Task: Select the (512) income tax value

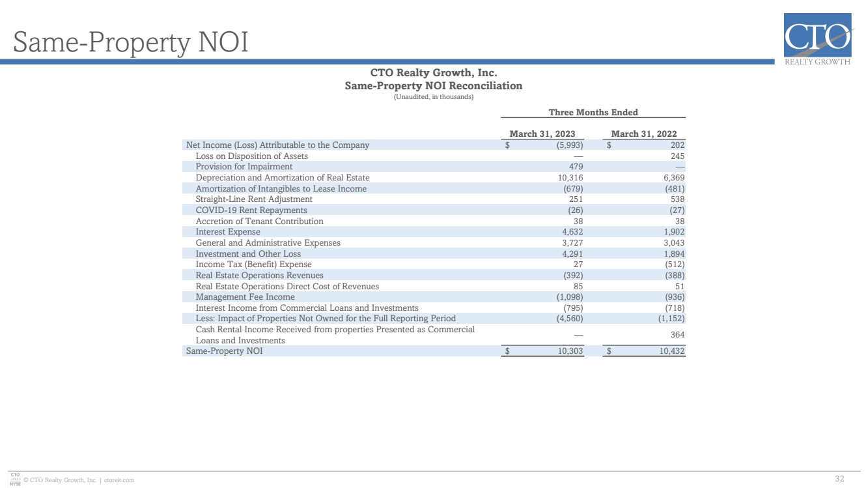Action: [675, 265]
